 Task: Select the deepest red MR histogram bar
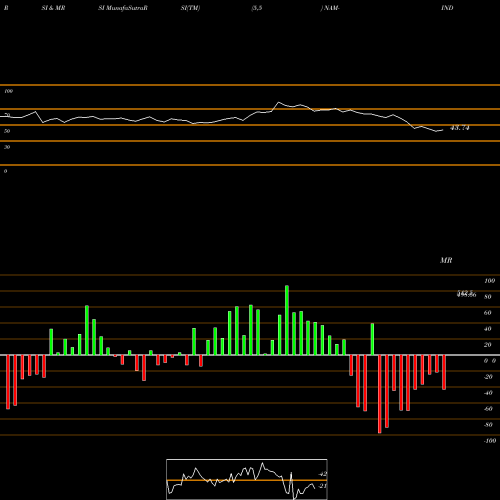point(380,394)
